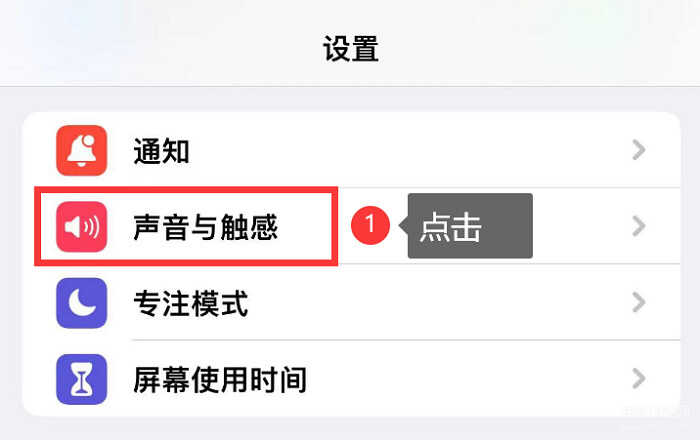Open 通知 settings via its text label

click(162, 151)
